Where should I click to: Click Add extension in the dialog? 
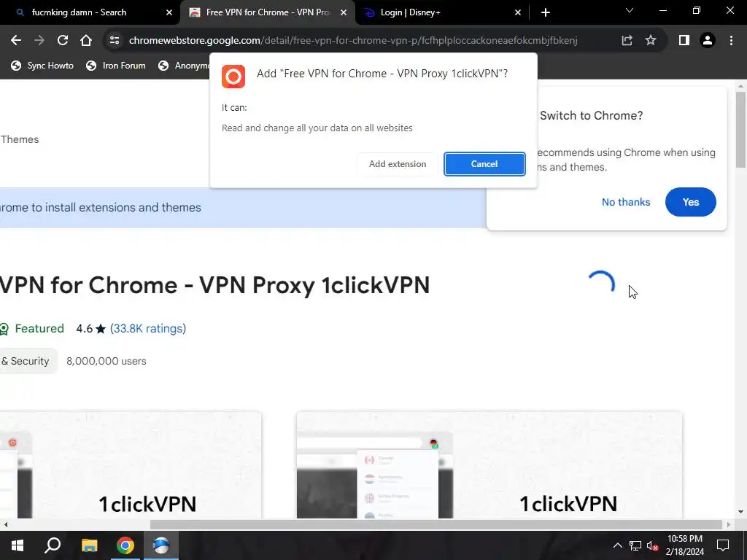click(x=398, y=164)
